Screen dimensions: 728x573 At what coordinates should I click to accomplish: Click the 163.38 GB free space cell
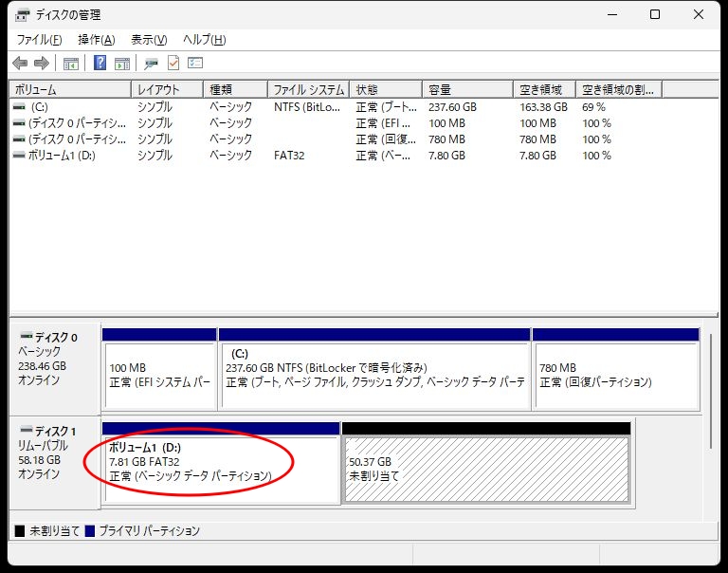click(x=543, y=107)
